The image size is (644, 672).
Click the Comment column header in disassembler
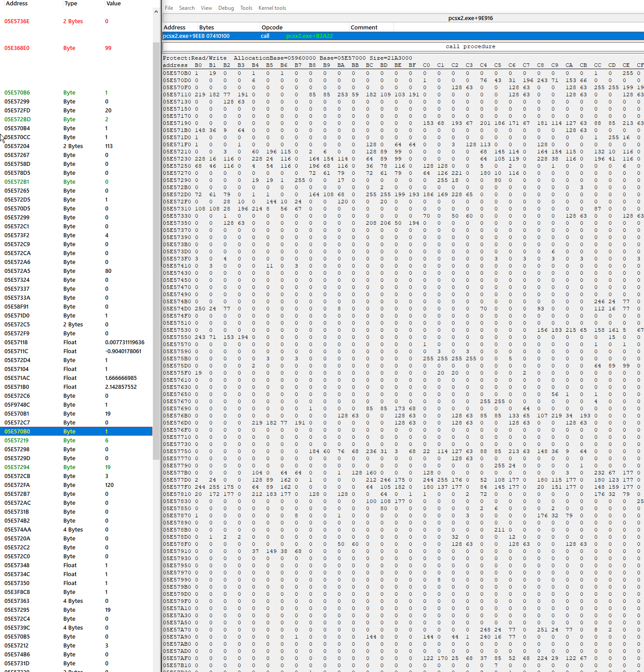(x=364, y=27)
